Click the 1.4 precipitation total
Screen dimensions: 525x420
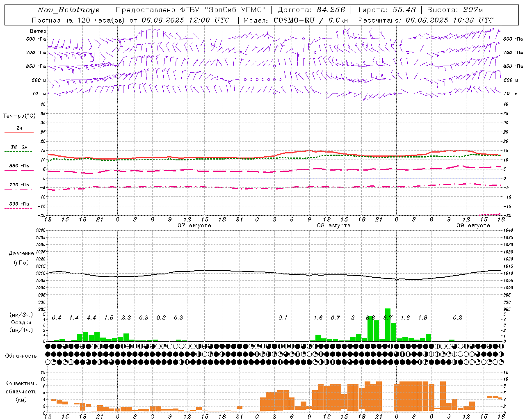point(74,318)
